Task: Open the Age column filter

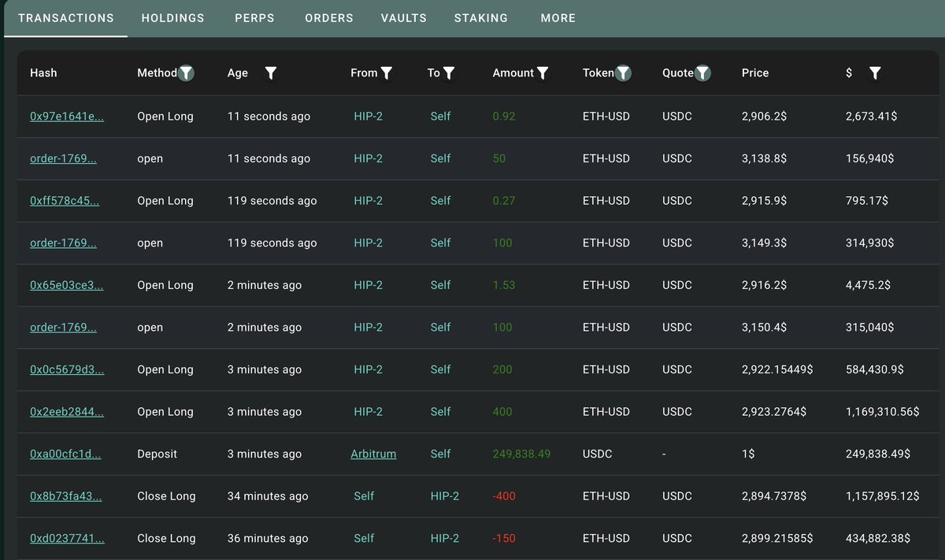Action: pos(271,72)
